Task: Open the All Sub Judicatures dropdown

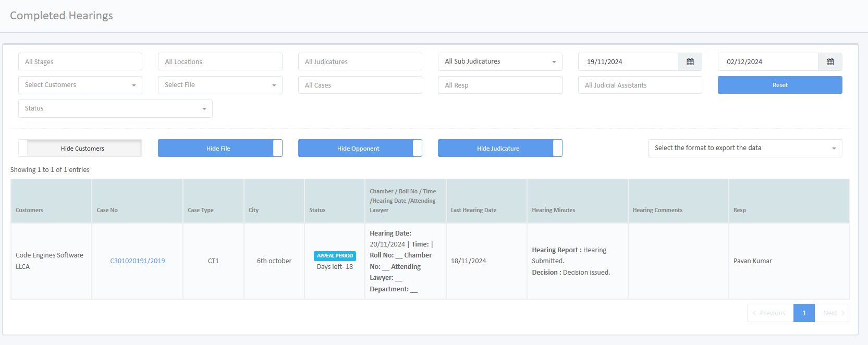Action: pos(500,61)
